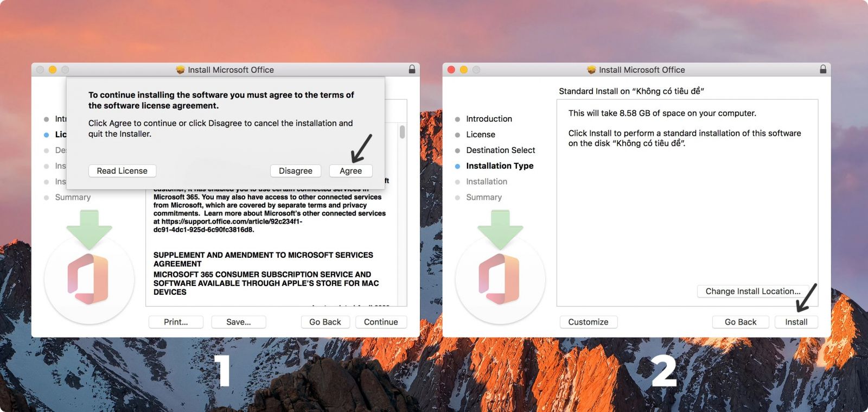Viewport: 868px width, 412px height.
Task: Click yellow minimize button in left window
Action: (x=53, y=69)
